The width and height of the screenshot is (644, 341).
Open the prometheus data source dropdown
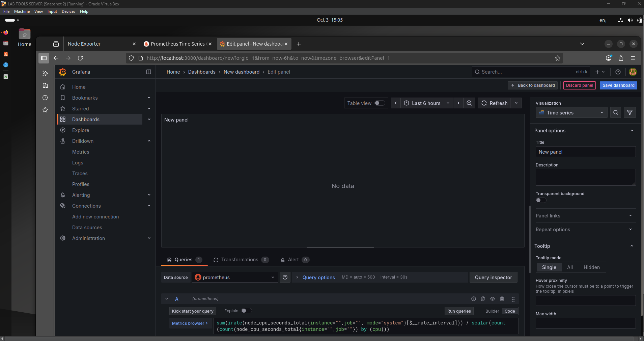(235, 277)
